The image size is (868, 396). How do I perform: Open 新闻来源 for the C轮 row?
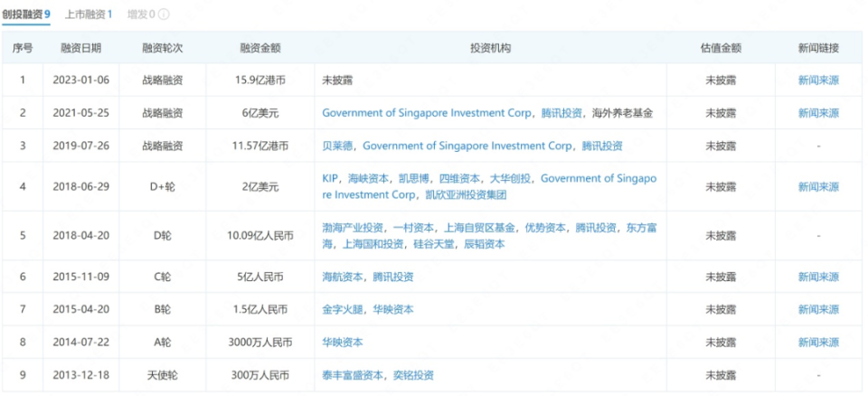coord(818,277)
